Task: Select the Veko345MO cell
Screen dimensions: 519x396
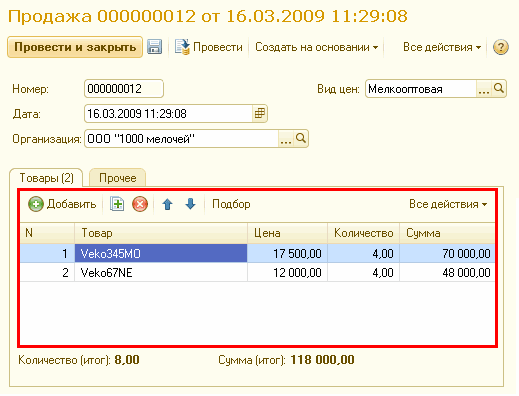Action: [x=161, y=254]
